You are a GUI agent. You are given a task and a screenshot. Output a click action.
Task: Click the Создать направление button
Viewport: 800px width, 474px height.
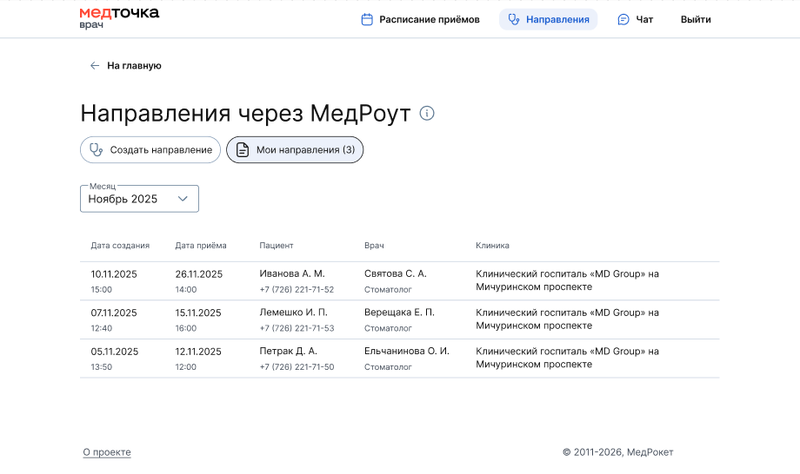pyautogui.click(x=151, y=149)
